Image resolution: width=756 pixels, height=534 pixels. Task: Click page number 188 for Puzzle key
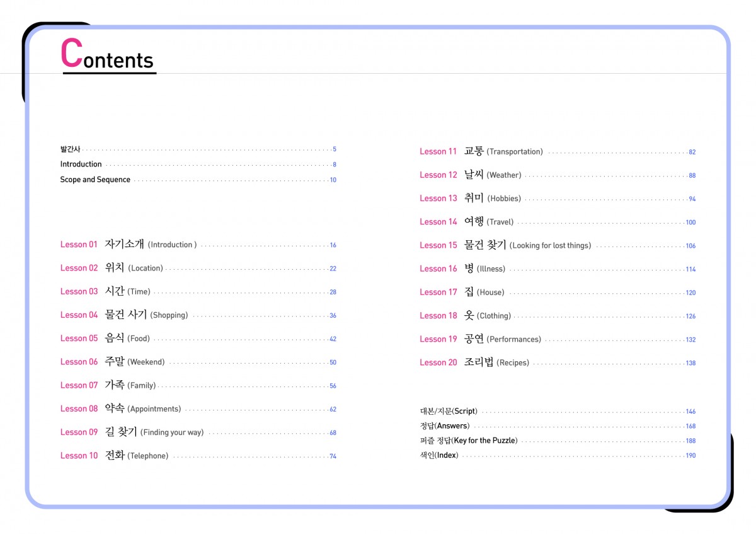[x=690, y=441]
